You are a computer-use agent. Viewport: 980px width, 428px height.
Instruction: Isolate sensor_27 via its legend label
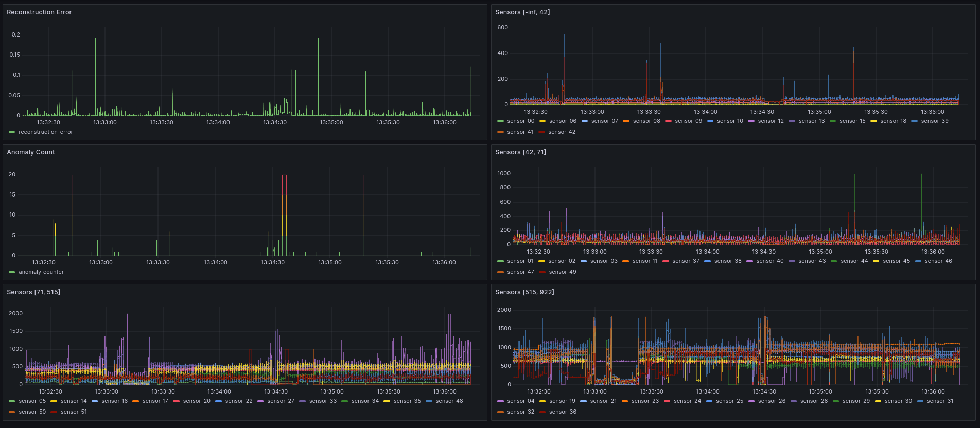[281, 401]
